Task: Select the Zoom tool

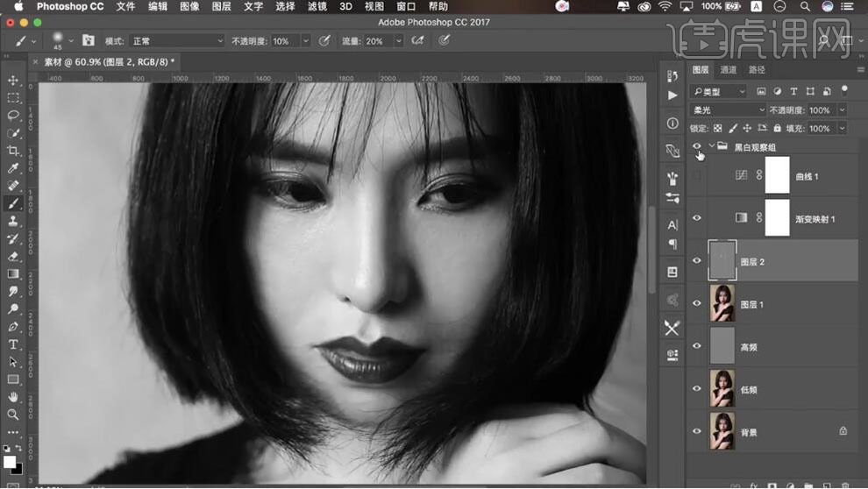Action: (x=13, y=415)
